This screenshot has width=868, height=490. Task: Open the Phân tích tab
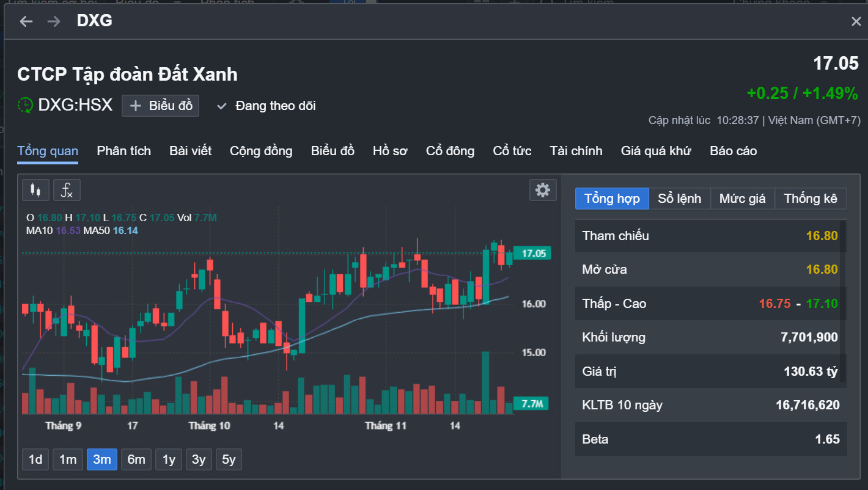(123, 151)
